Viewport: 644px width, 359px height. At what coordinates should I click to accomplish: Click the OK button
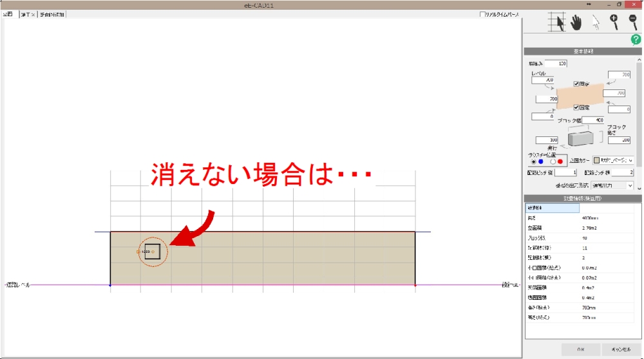581,349
